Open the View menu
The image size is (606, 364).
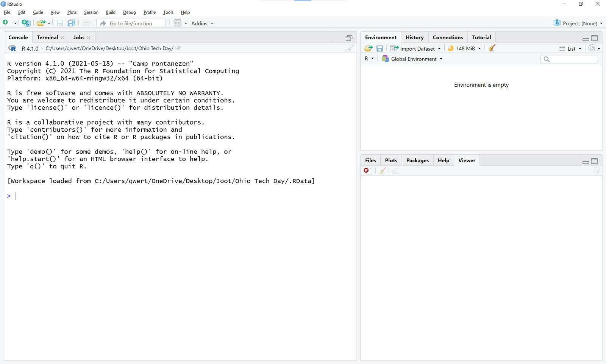point(55,12)
